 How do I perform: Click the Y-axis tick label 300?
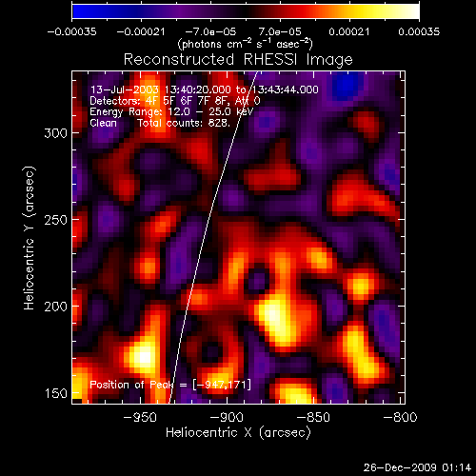[x=56, y=133]
